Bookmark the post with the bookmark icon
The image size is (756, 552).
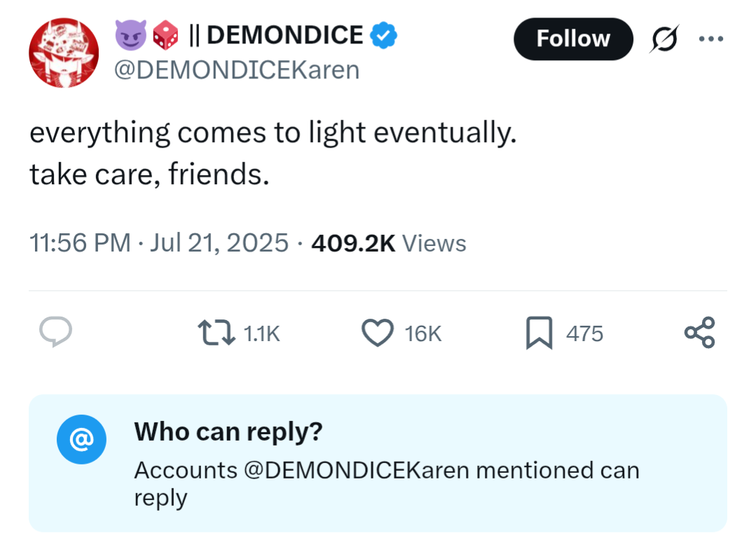pyautogui.click(x=539, y=333)
